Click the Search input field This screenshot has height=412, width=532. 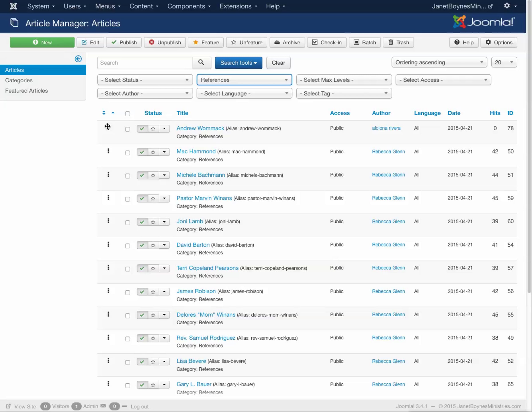pos(145,63)
